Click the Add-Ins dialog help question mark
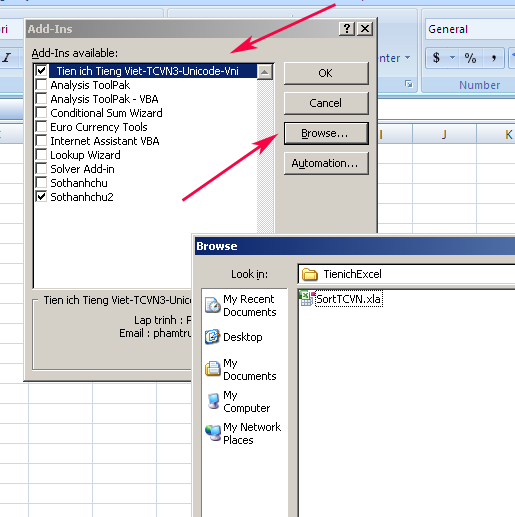This screenshot has height=517, width=515. point(347,29)
